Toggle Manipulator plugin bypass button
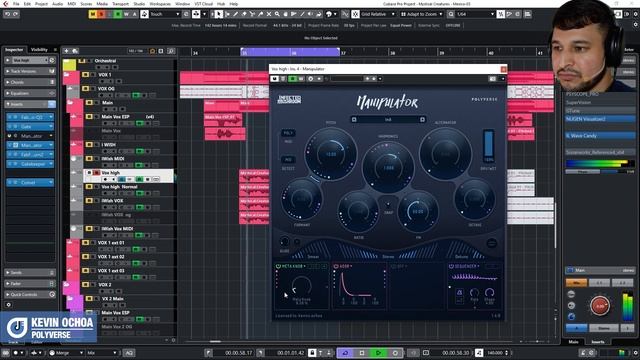640x360 pixels. coord(275,79)
